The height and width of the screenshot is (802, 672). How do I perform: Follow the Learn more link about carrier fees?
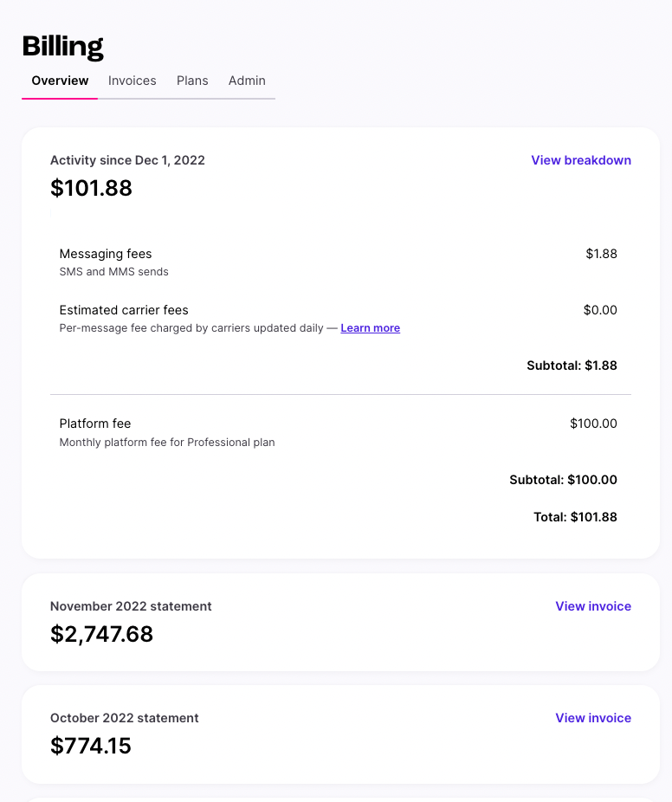coord(371,328)
